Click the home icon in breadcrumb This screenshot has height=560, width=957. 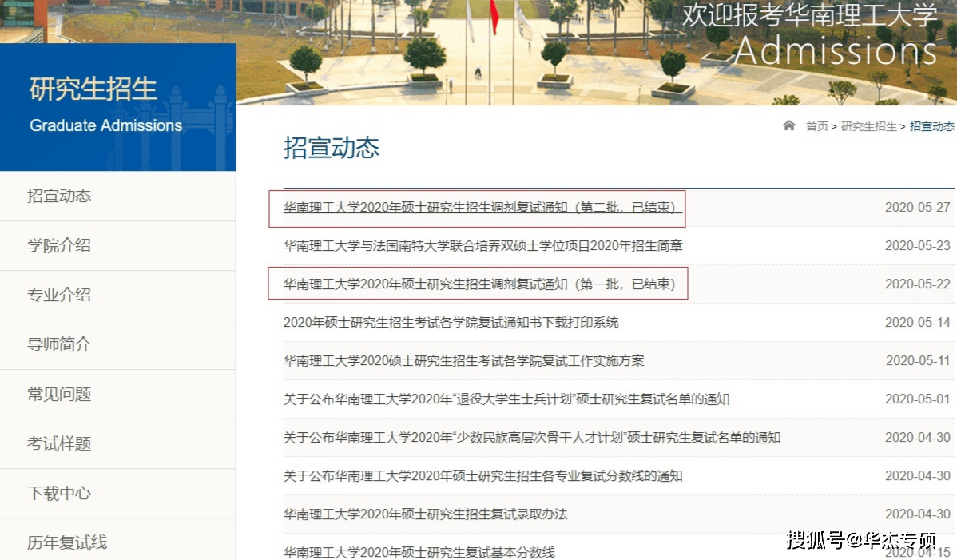[789, 125]
